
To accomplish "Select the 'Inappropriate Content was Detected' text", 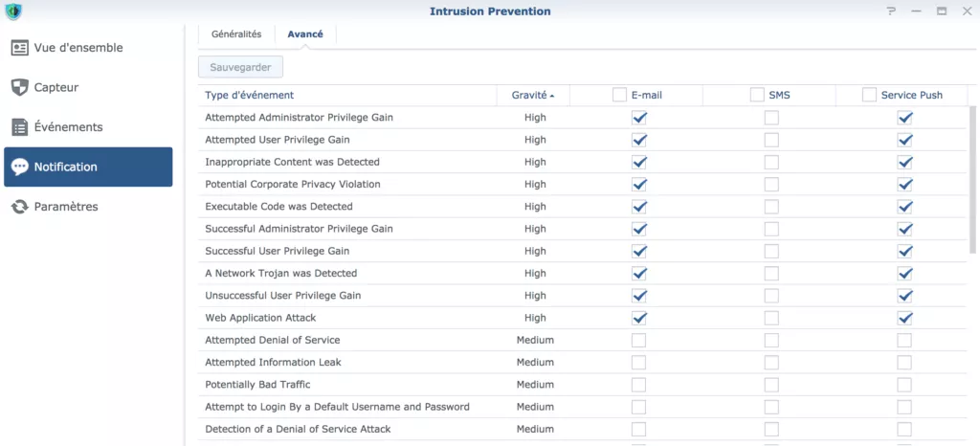I will 292,163.
